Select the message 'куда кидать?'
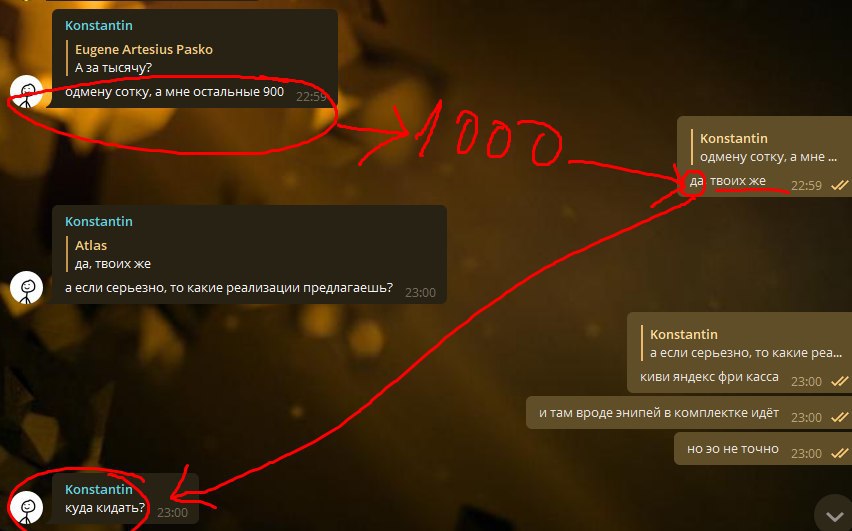Image resolution: width=852 pixels, height=531 pixels. point(105,508)
